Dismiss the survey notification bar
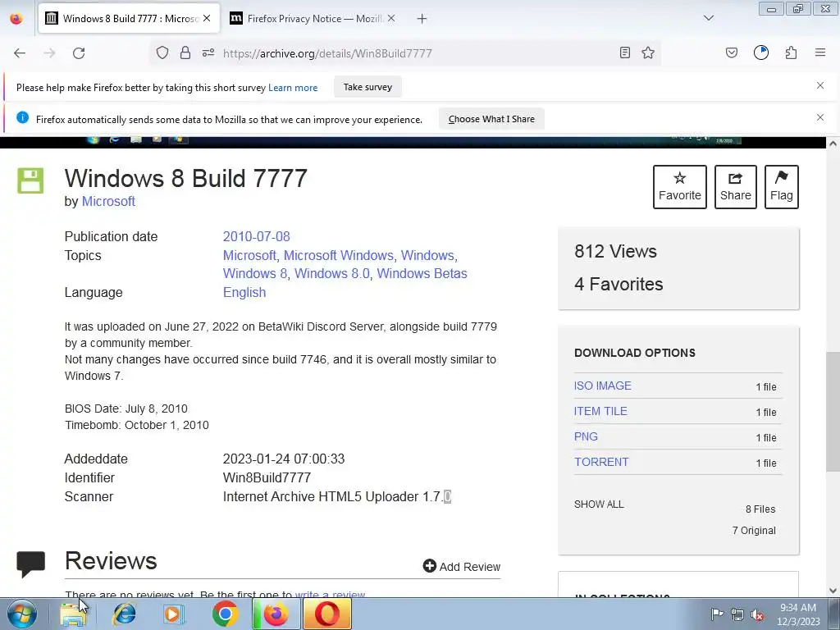The width and height of the screenshot is (840, 630). click(x=820, y=85)
